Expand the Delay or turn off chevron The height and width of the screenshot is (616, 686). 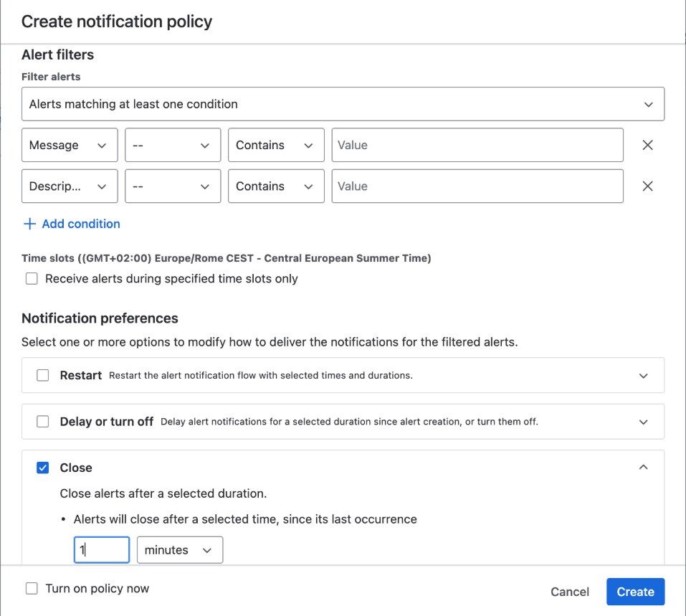point(643,422)
